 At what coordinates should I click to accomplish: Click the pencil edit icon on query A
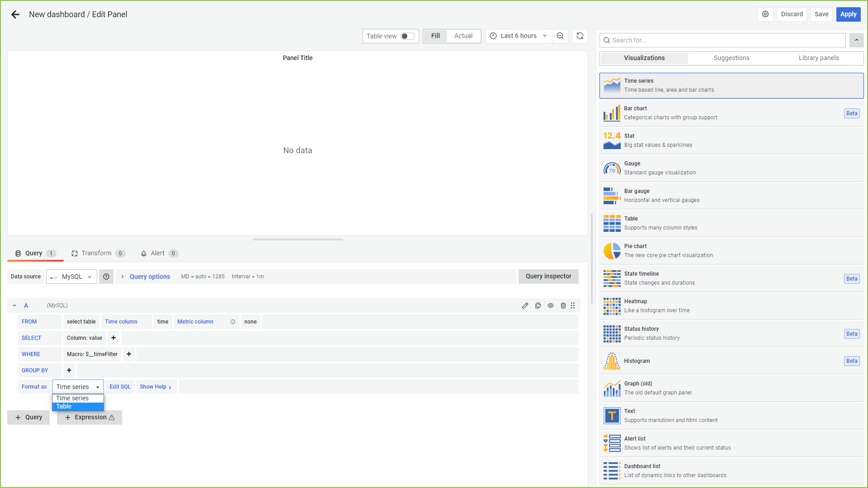(525, 306)
